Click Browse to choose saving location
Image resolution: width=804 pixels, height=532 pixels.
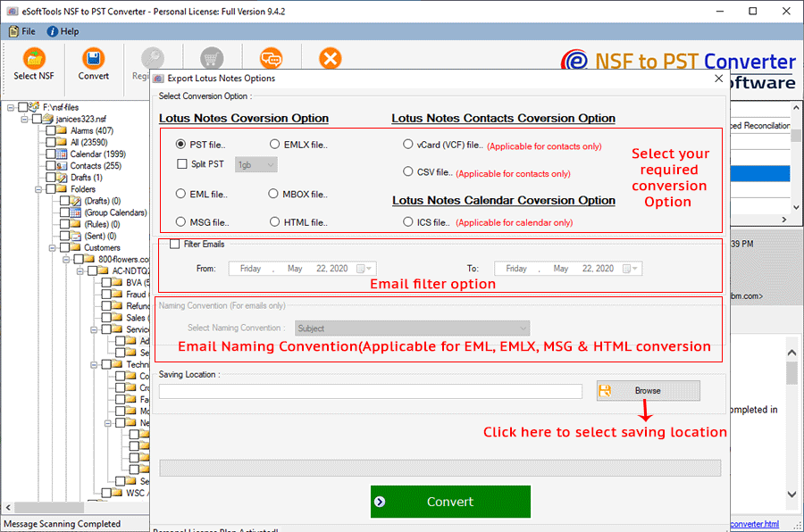point(648,391)
